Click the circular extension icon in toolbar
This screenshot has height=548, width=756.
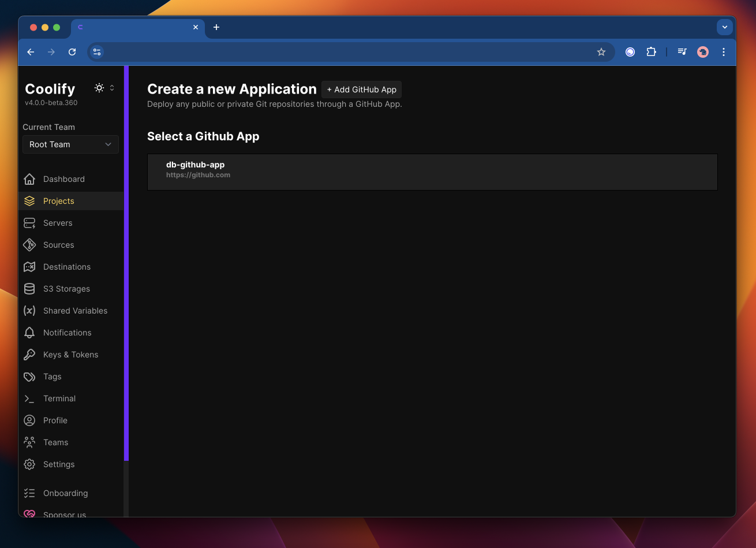click(630, 52)
